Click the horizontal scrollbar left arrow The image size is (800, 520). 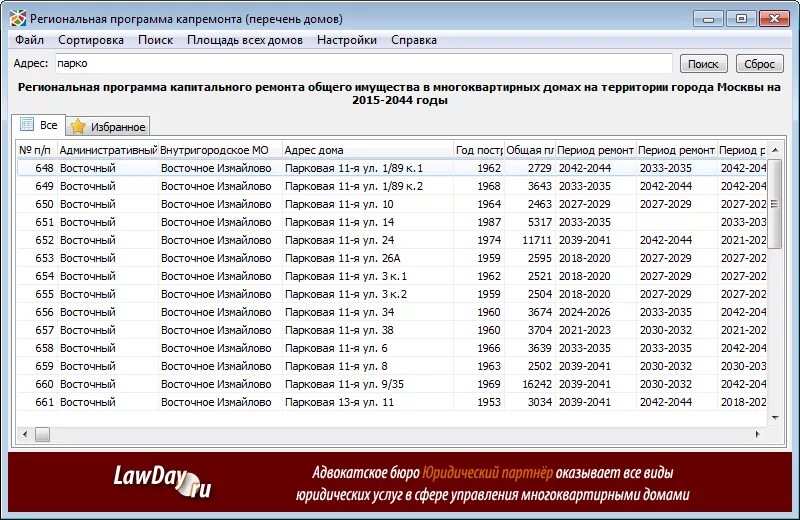(x=25, y=434)
